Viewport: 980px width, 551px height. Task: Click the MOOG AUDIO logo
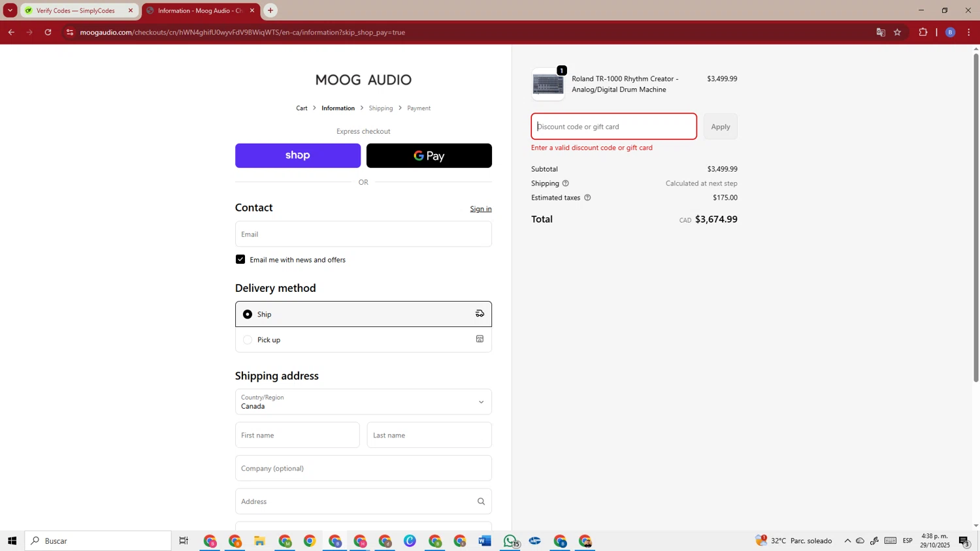[x=363, y=80]
